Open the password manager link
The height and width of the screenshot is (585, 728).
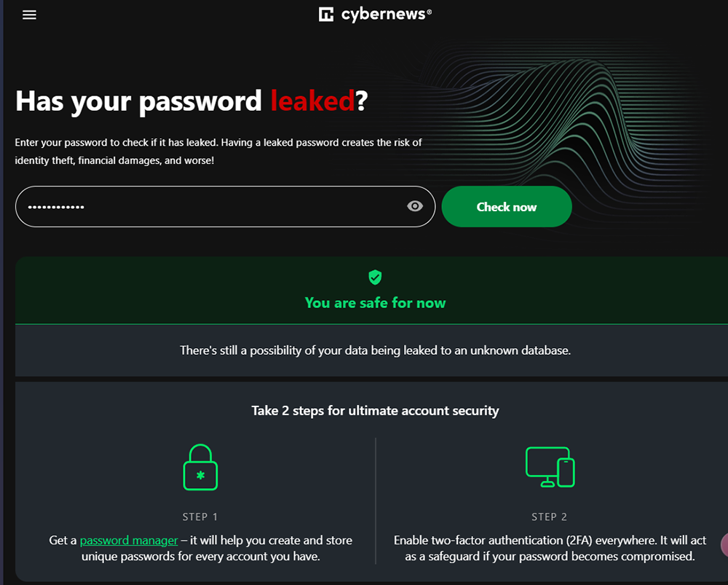(129, 540)
